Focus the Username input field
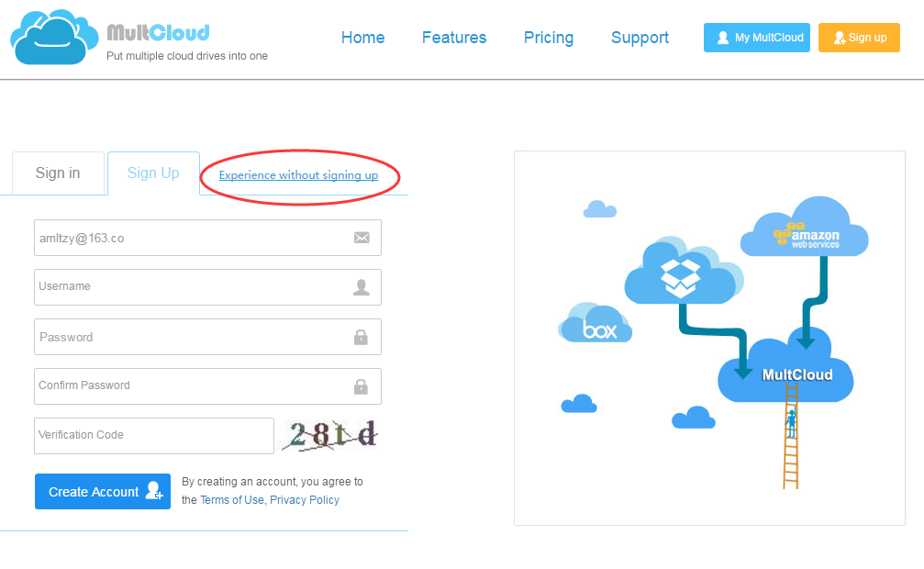The width and height of the screenshot is (924, 569). point(207,287)
